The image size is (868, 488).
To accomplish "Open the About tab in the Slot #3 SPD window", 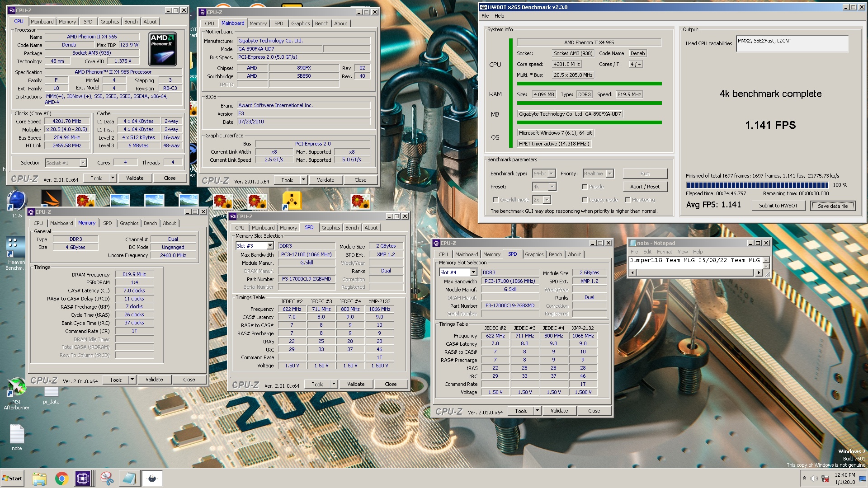I will (x=371, y=228).
